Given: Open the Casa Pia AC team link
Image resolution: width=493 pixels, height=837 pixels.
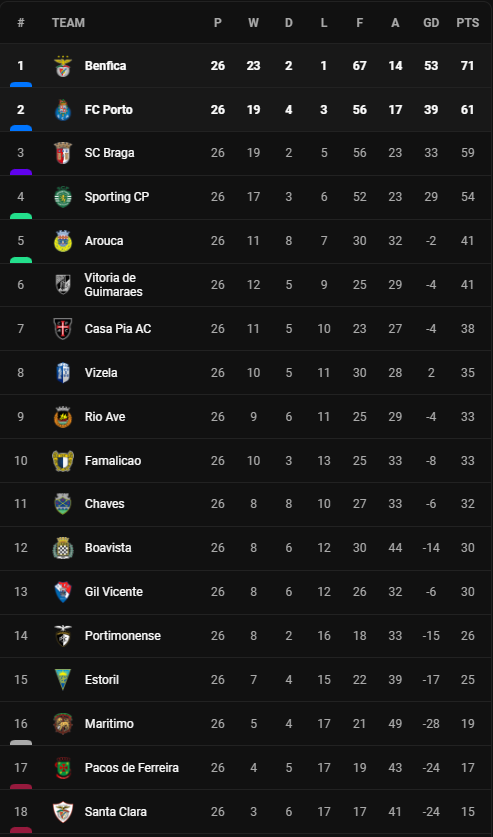Looking at the screenshot, I should pyautogui.click(x=118, y=329).
